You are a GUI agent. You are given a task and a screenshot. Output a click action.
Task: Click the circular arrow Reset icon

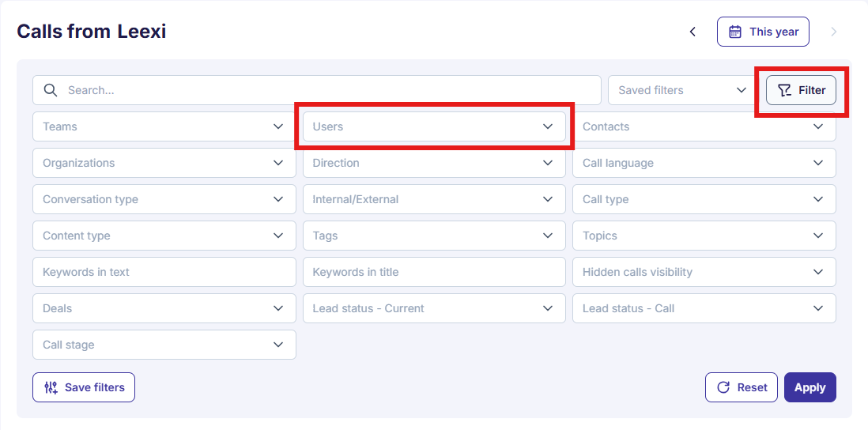[x=723, y=387]
